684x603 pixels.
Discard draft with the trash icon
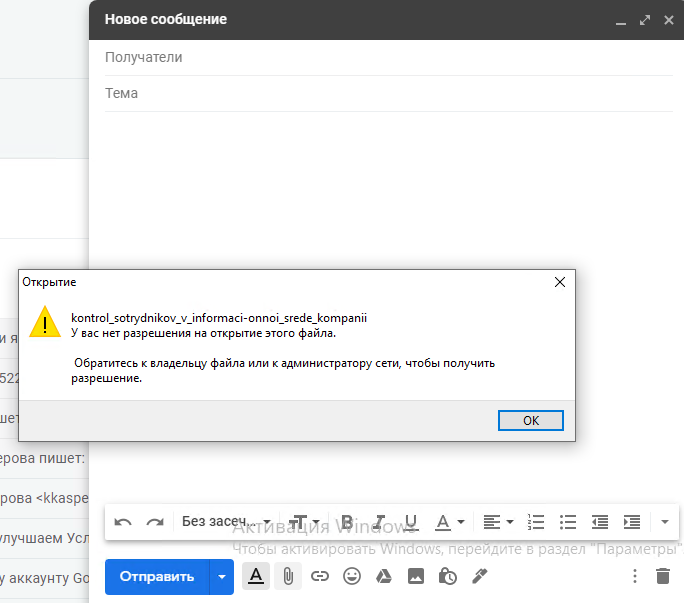coord(662,576)
